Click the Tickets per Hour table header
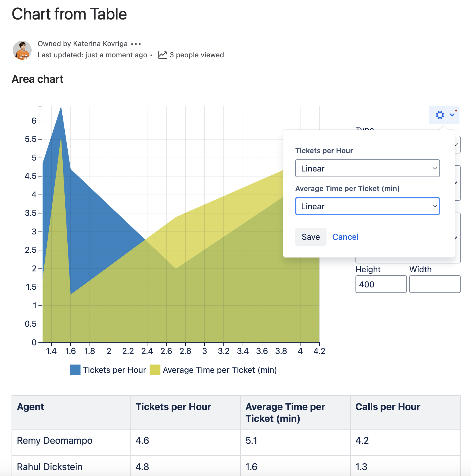Viewport: 471px width, 476px height. tap(173, 407)
